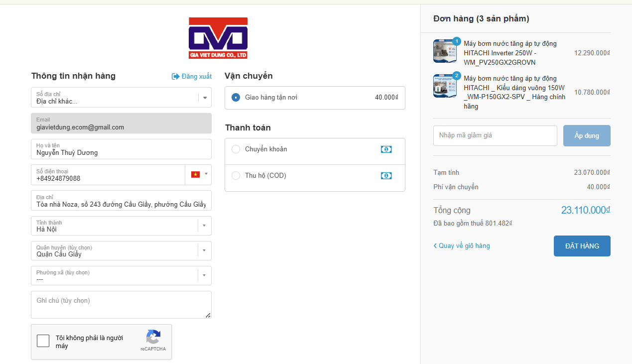Open the Sổ địa chỉ dropdown
Viewport: 632px width, 364px height.
pos(121,98)
